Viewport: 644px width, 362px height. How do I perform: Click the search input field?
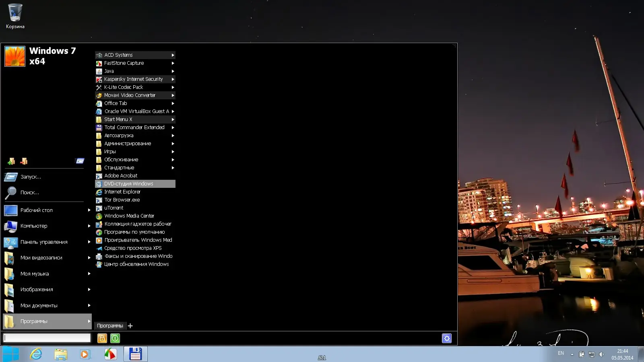pos(47,338)
